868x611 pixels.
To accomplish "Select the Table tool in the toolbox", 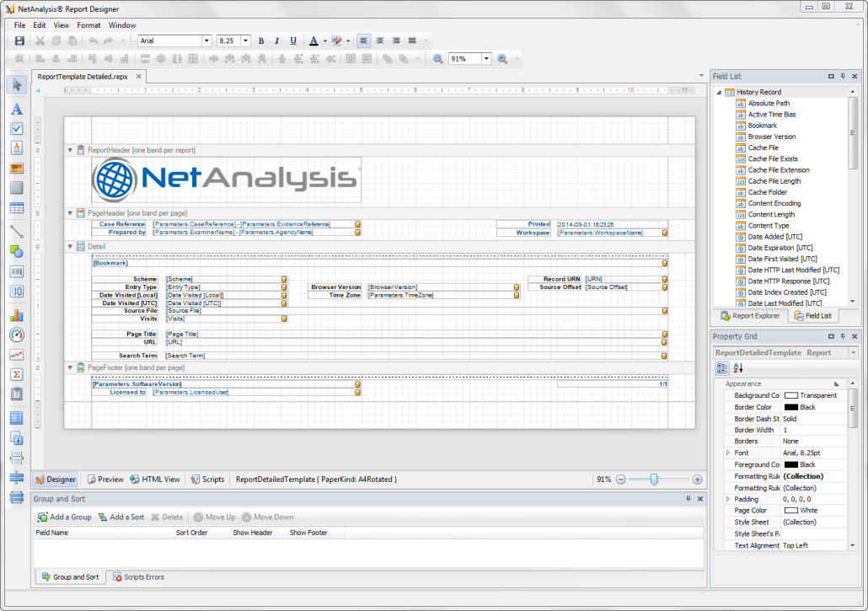I will (x=17, y=208).
